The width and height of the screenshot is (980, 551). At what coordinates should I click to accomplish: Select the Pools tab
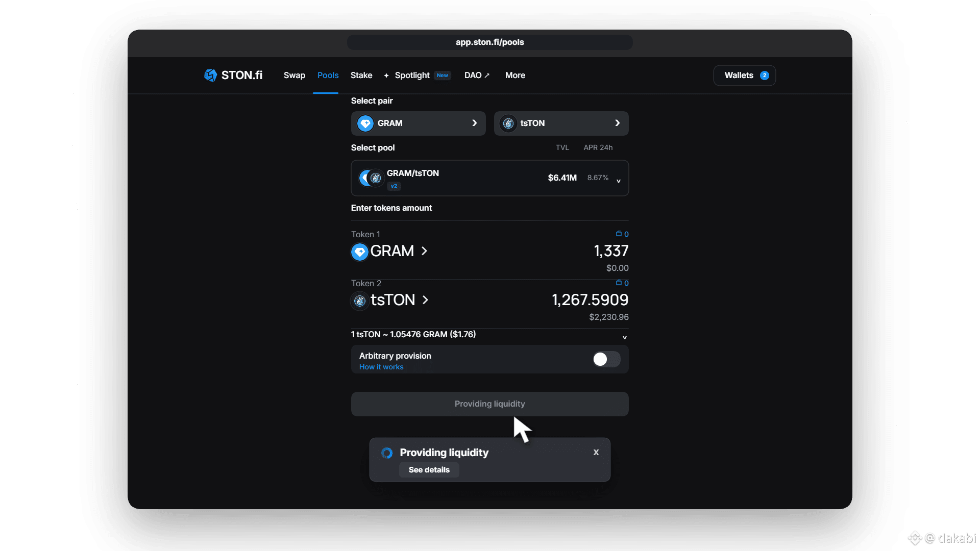click(x=328, y=75)
